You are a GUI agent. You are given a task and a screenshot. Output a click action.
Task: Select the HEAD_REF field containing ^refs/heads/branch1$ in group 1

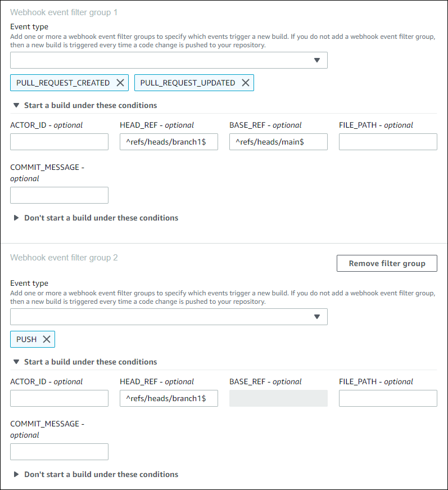pyautogui.click(x=169, y=142)
